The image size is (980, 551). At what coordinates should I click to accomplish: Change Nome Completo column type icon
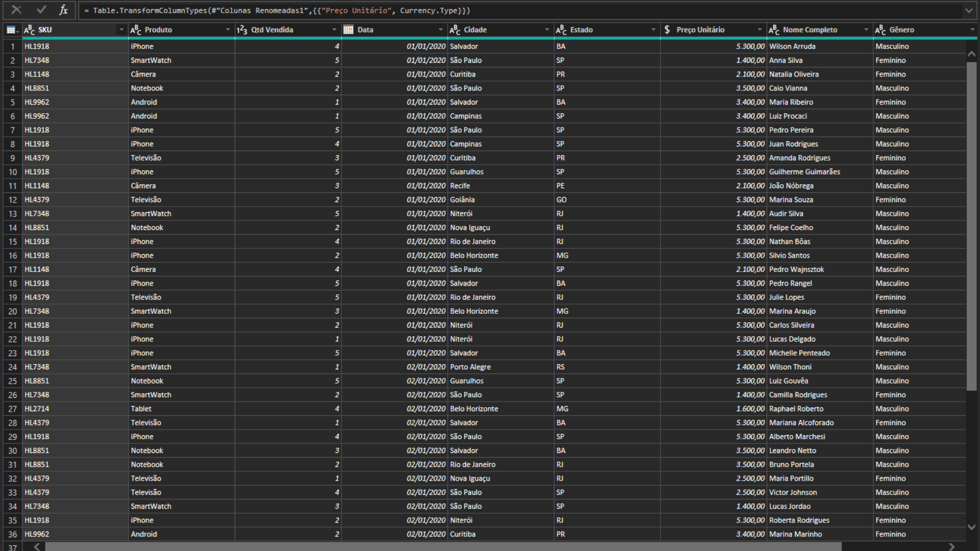tap(774, 30)
